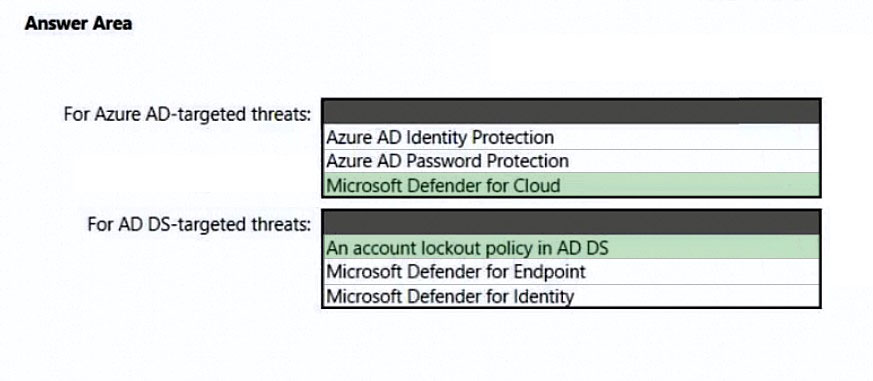Click the For AD DS-targeted threats label

point(199,224)
